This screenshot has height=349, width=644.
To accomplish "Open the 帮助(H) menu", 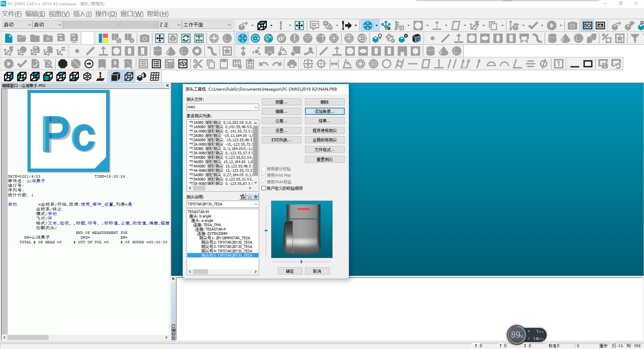I will [158, 14].
